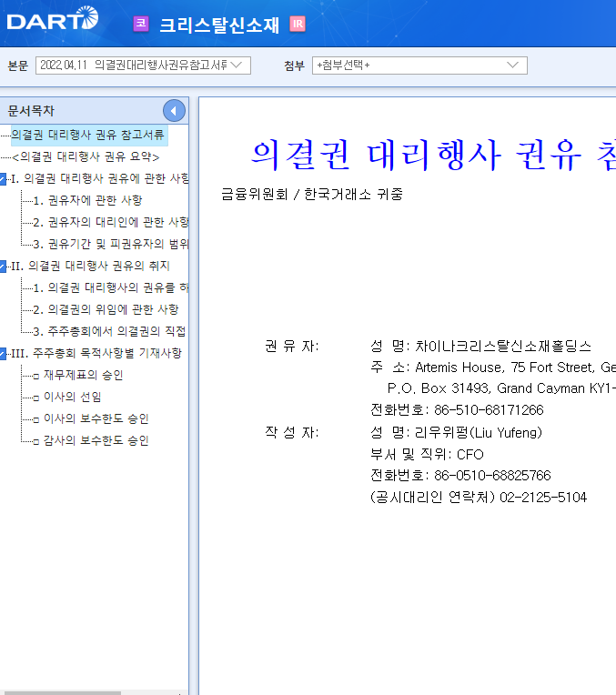Collapse the II. 의결권 대리행사 권유의 취지 node
Viewport: 616px width, 695px height.
(3, 267)
